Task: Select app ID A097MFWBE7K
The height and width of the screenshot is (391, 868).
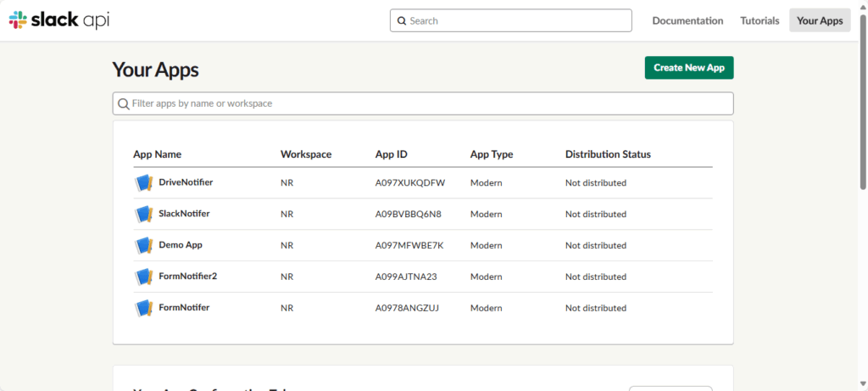Action: point(409,245)
